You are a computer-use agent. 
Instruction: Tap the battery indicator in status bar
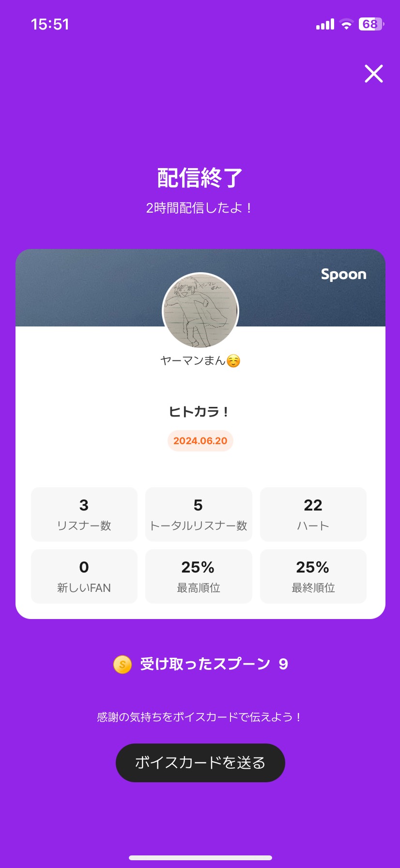(371, 24)
